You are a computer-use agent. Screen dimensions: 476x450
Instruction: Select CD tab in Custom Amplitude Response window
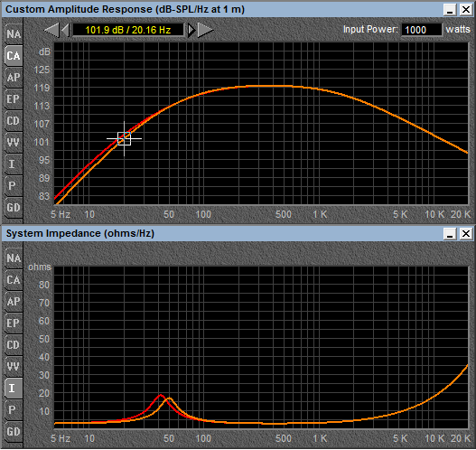[x=14, y=121]
